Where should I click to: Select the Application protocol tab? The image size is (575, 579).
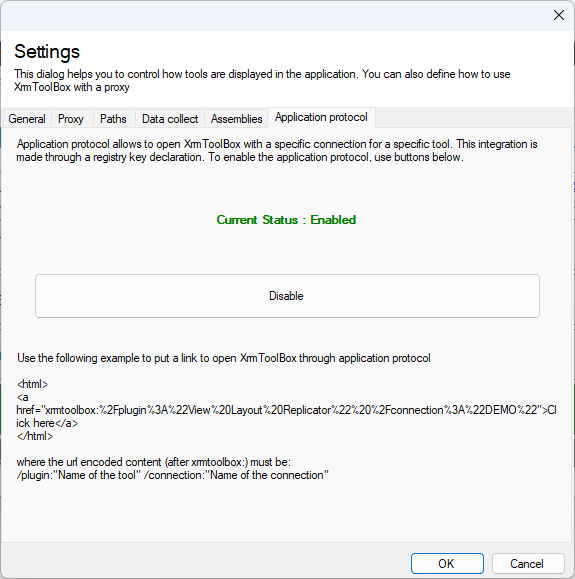click(321, 117)
